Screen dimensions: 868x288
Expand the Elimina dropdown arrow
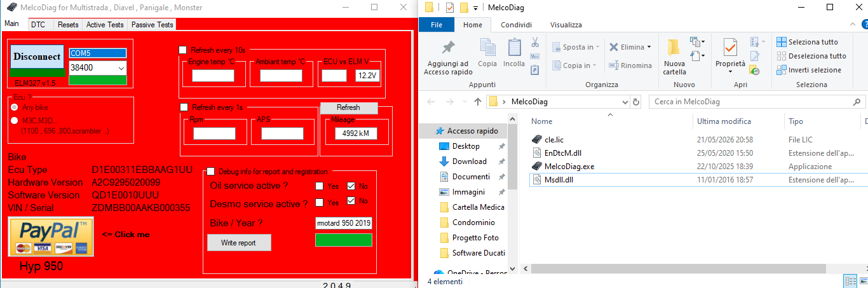click(x=649, y=47)
